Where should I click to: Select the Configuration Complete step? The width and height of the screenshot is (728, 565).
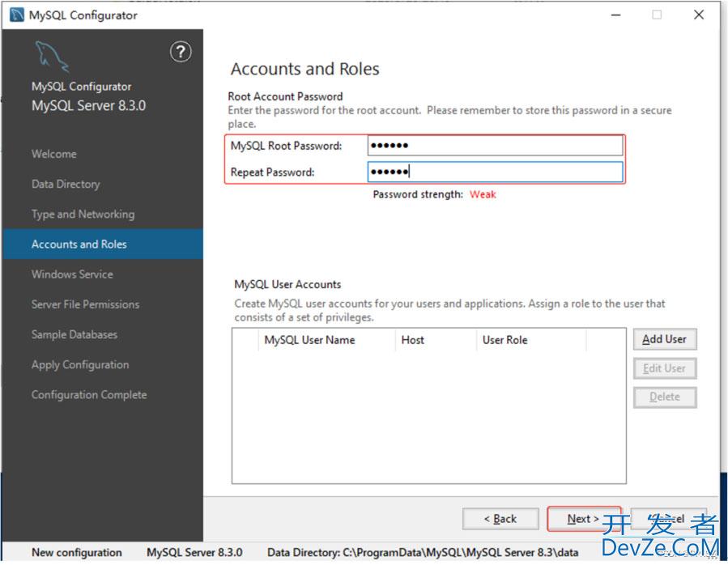[x=89, y=395]
